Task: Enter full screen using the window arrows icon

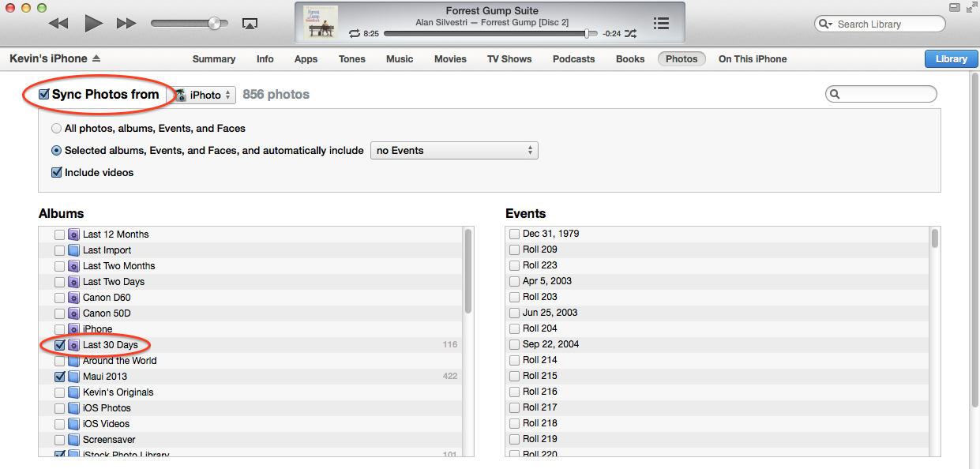Action: coord(971,7)
